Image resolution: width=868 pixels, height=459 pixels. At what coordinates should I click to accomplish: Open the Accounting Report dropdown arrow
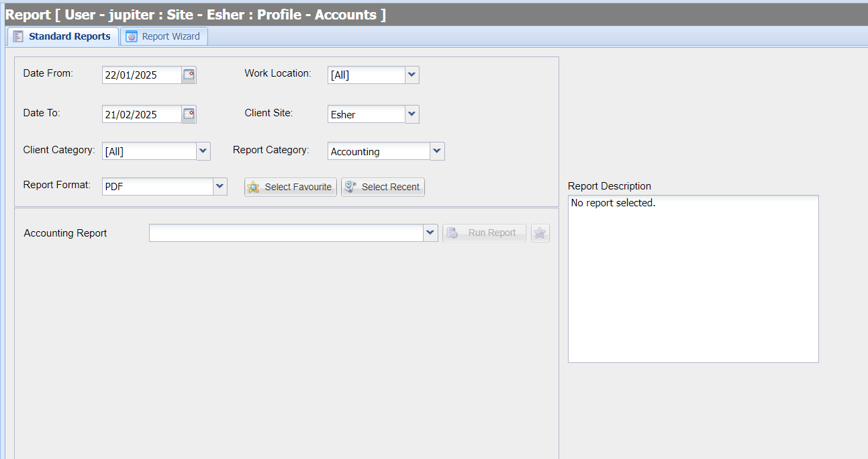click(x=431, y=233)
